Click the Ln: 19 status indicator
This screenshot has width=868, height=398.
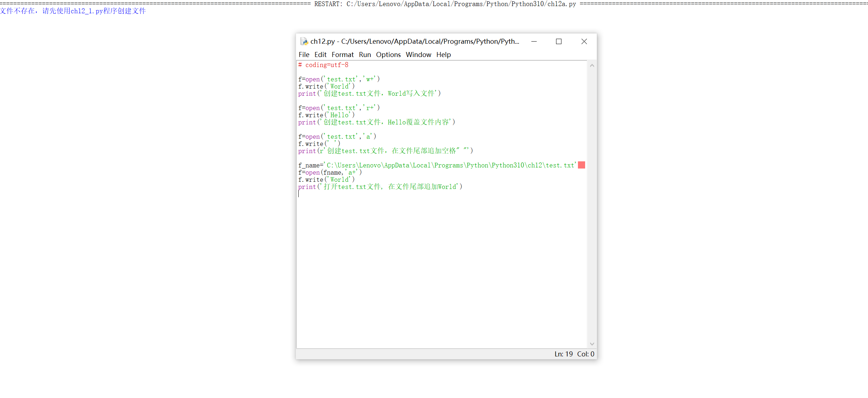563,354
